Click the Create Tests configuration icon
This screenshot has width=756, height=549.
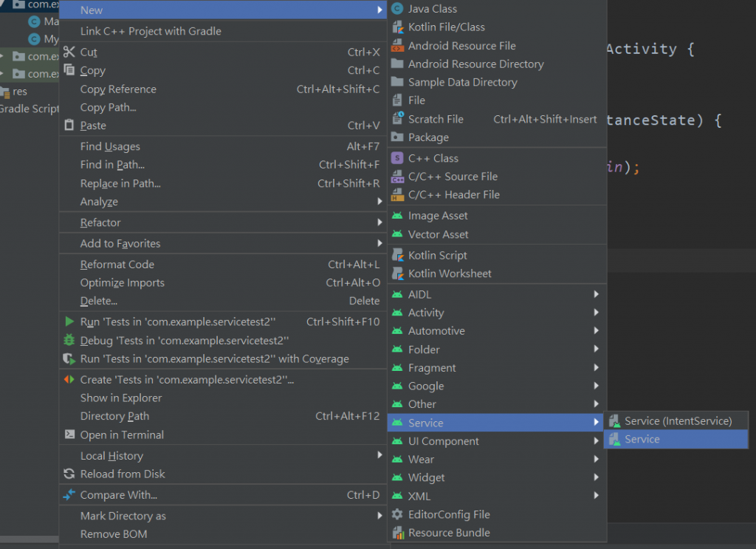(x=69, y=379)
